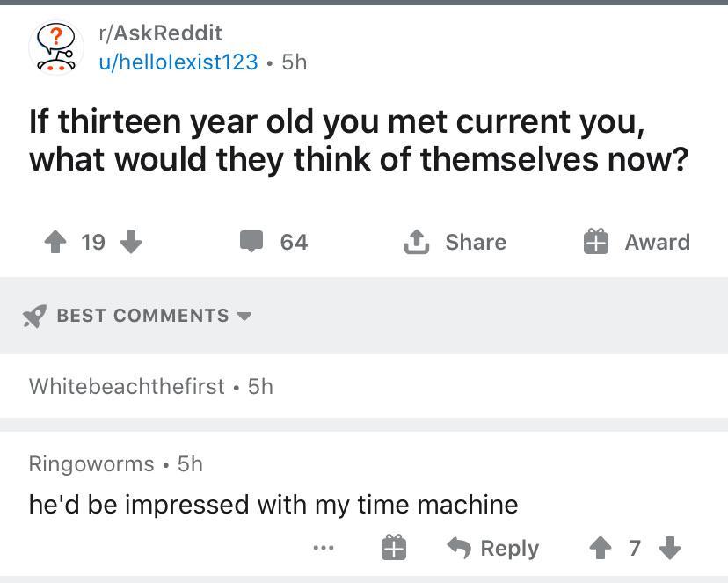Viewport: 728px width, 583px height.
Task: Give award to Ringoworms' comment
Action: (393, 548)
